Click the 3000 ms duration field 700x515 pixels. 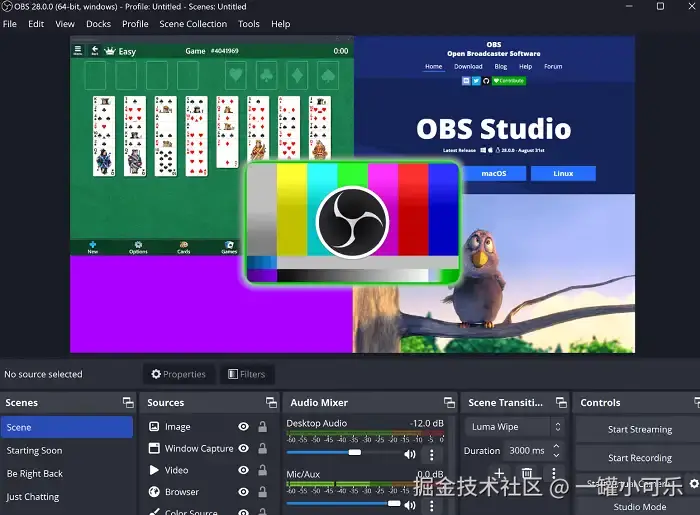pyautogui.click(x=529, y=451)
